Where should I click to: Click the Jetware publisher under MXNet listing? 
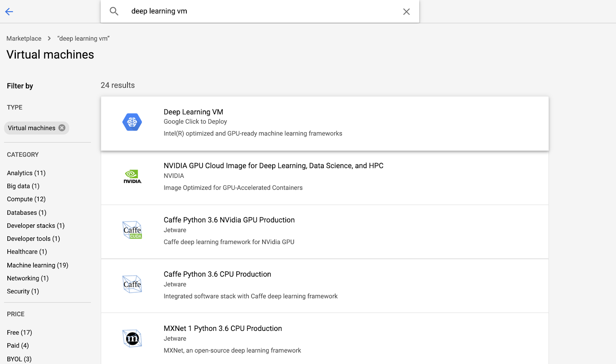[175, 339]
